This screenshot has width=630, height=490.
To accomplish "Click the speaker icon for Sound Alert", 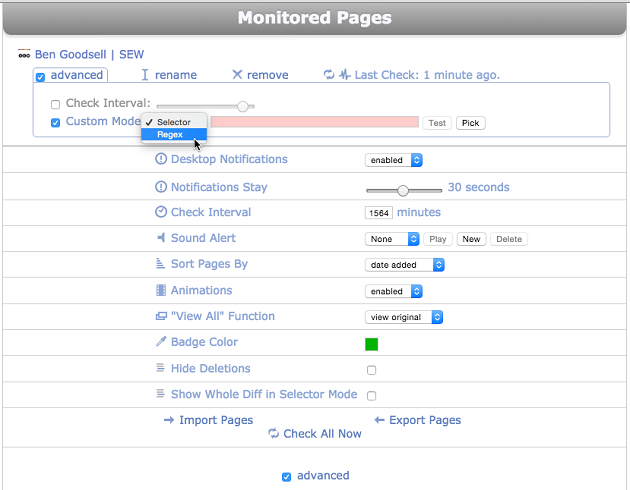I will click(161, 237).
